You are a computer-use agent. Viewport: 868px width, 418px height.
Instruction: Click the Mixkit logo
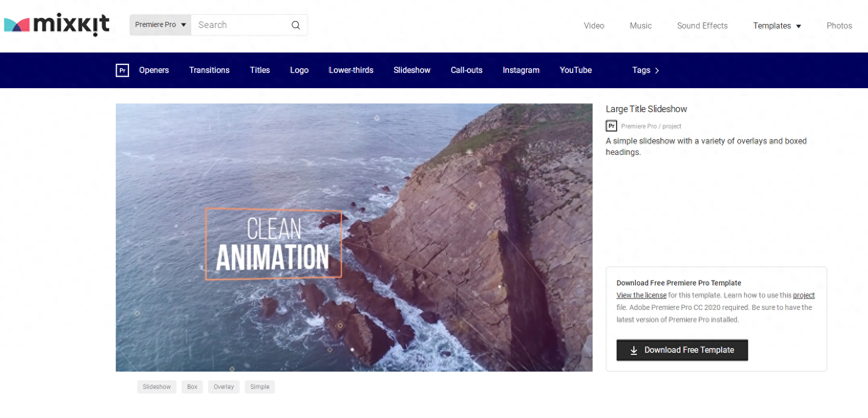pyautogui.click(x=57, y=24)
